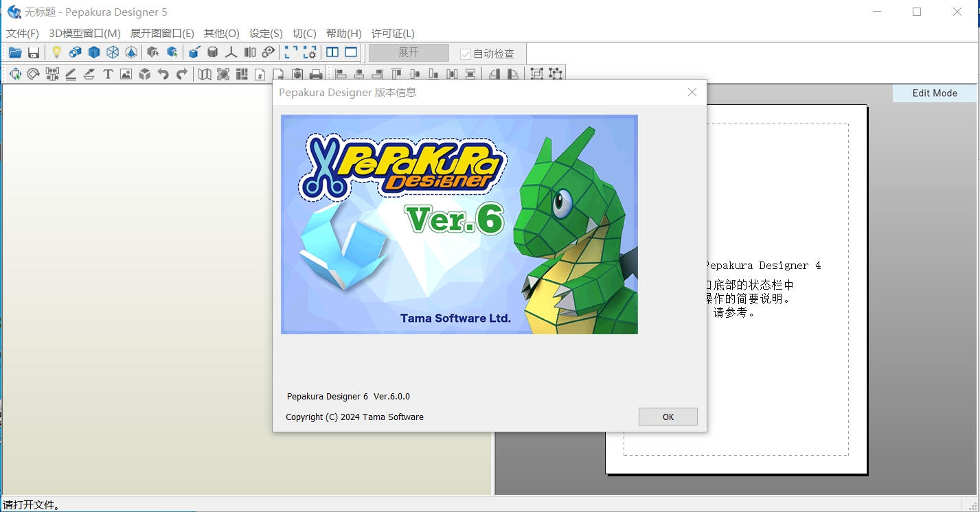Image resolution: width=980 pixels, height=512 pixels.
Task: Click the 展开 unfold button
Action: [x=409, y=53]
